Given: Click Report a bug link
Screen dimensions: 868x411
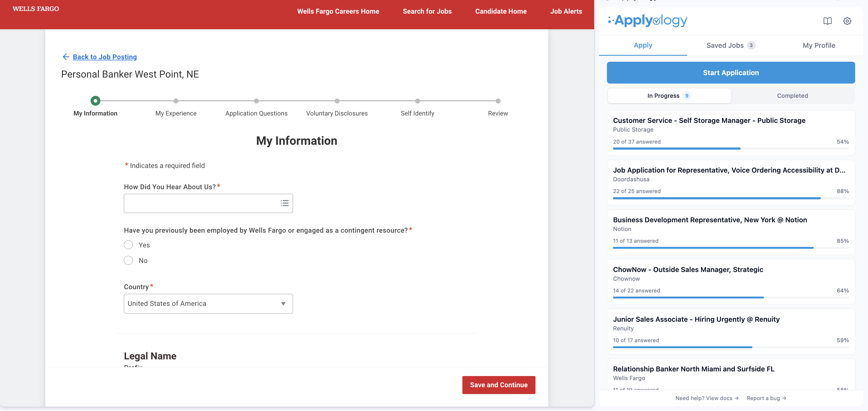Looking at the screenshot, I should click(766, 398).
